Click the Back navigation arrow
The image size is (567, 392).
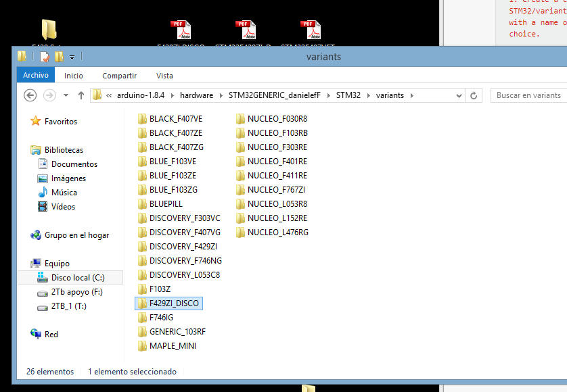[x=30, y=95]
